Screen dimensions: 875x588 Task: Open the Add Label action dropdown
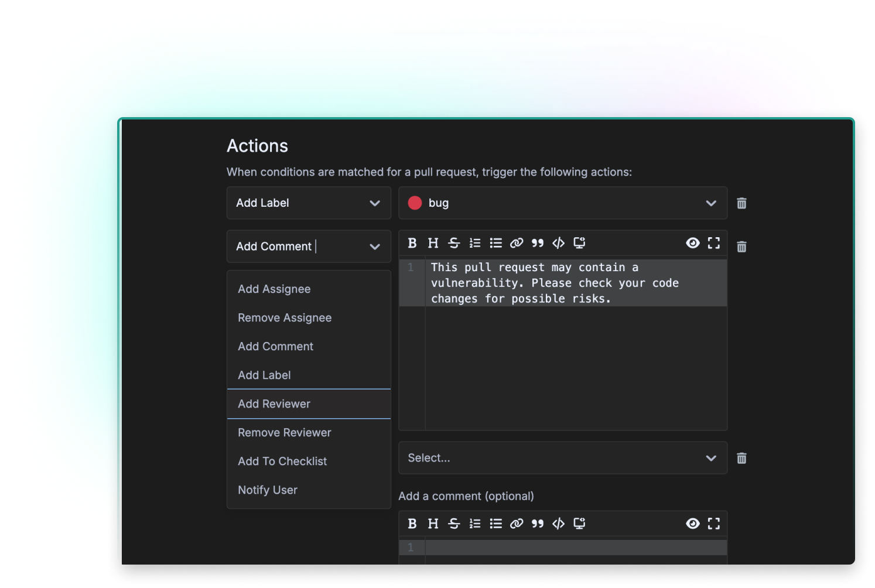(x=309, y=203)
